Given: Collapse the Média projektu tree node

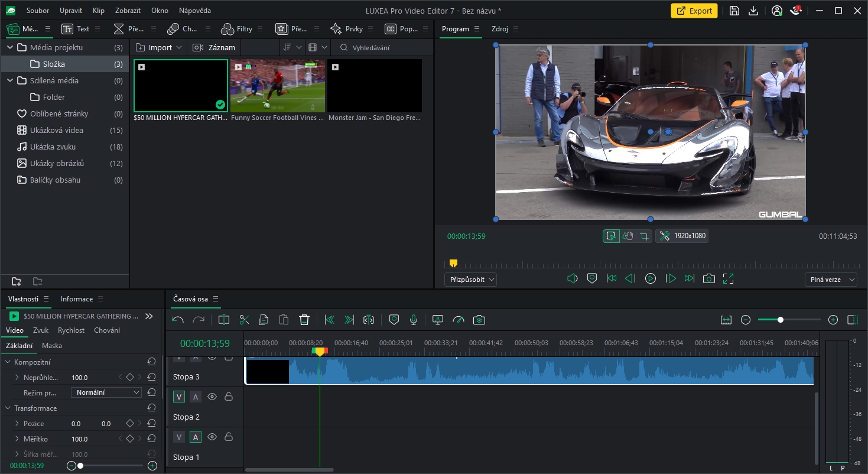Looking at the screenshot, I should 9,47.
